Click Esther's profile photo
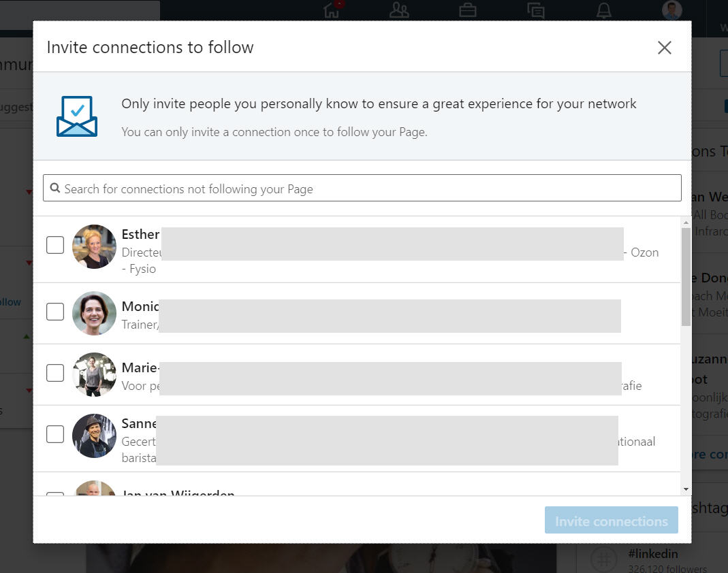This screenshot has height=573, width=728. (x=94, y=247)
